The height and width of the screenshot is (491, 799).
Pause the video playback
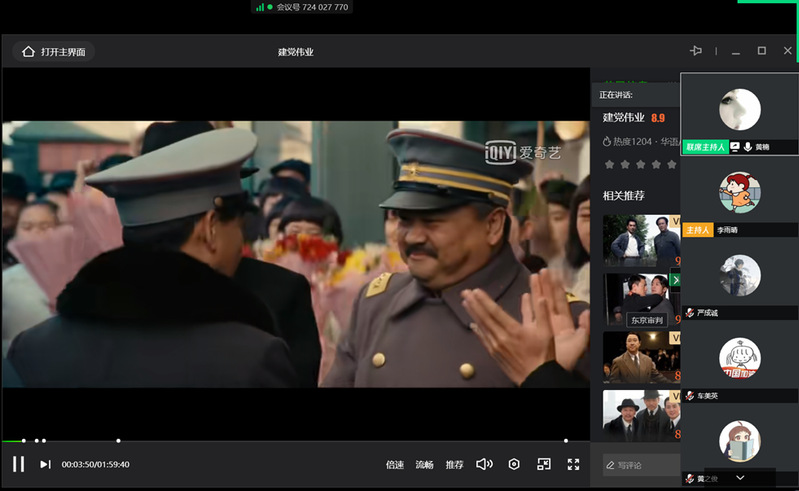(18, 464)
